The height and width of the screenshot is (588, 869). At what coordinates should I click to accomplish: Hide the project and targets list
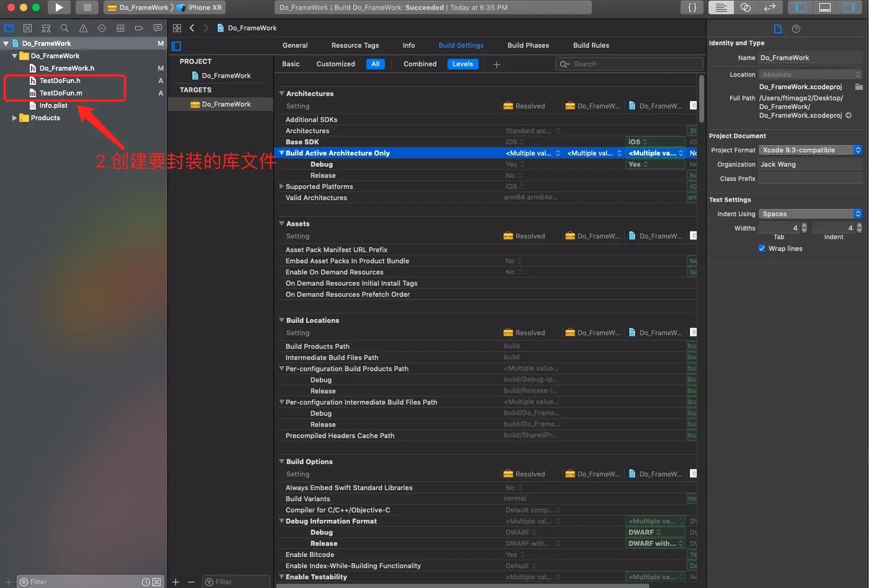(x=177, y=46)
